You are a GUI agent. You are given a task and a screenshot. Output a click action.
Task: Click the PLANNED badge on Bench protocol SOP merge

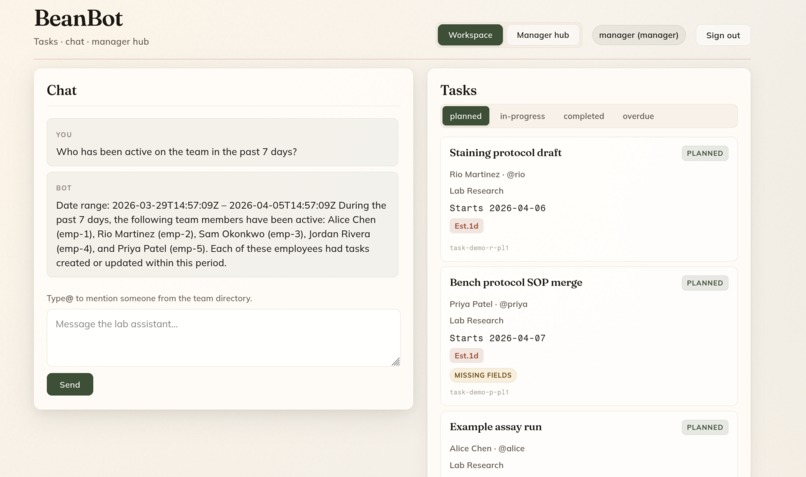tap(705, 283)
